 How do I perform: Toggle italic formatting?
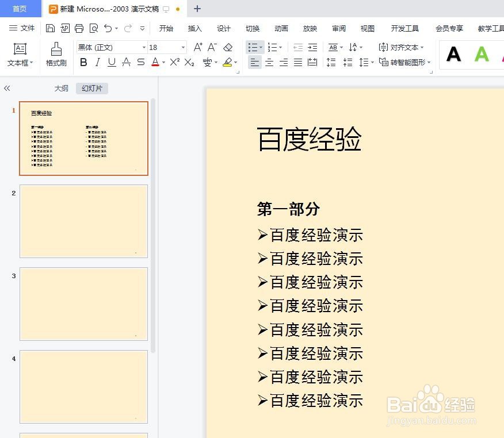98,62
